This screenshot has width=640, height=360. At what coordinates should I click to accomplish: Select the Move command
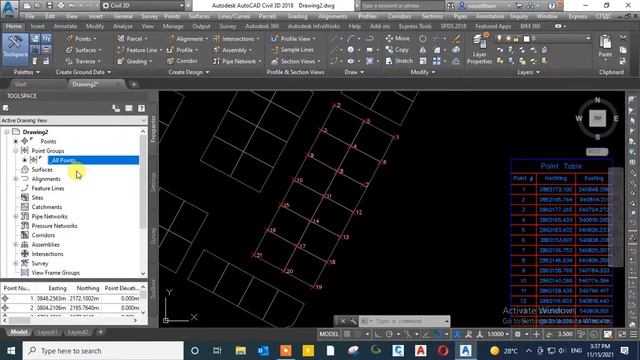(x=398, y=38)
